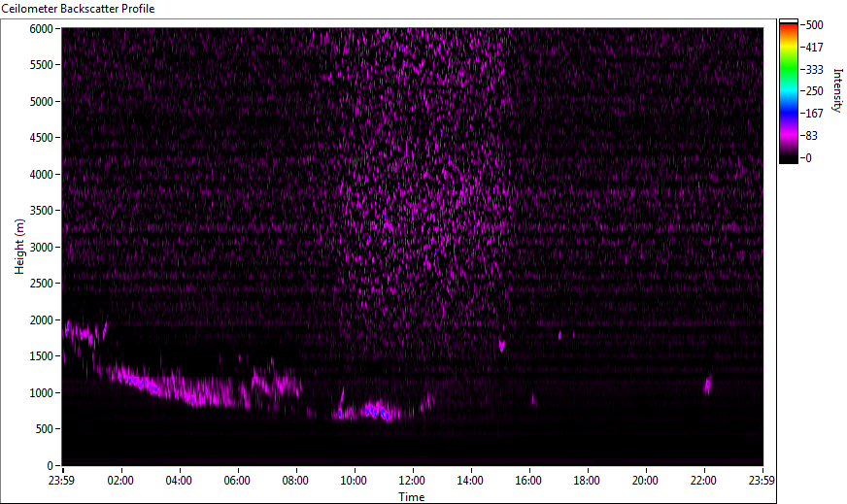
Task: Click the 12:00 time tick label
Action: coord(412,481)
